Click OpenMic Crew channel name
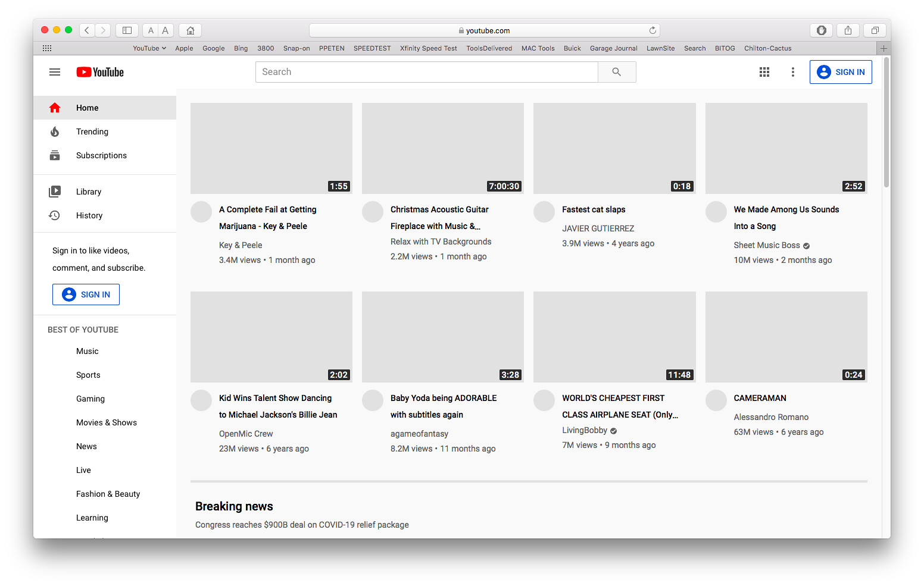This screenshot has width=924, height=586. [246, 434]
